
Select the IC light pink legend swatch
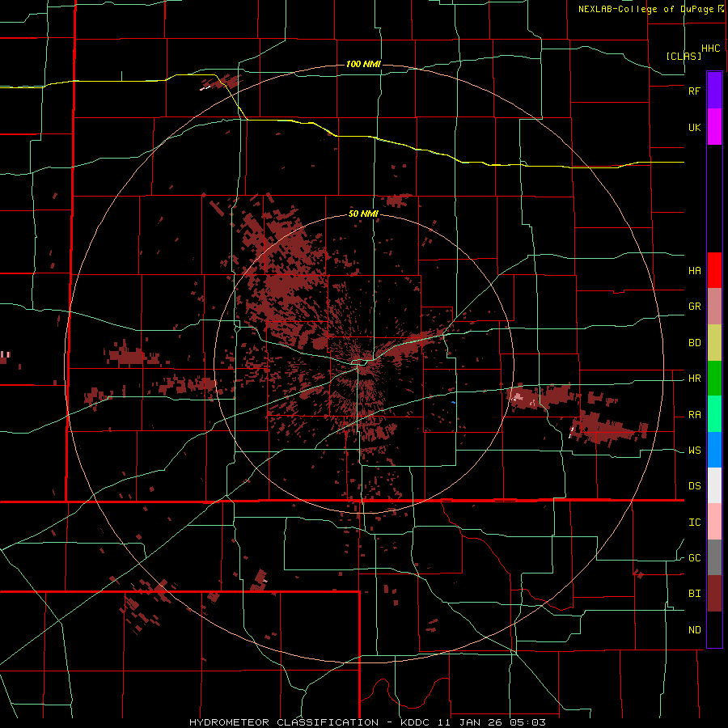point(714,522)
